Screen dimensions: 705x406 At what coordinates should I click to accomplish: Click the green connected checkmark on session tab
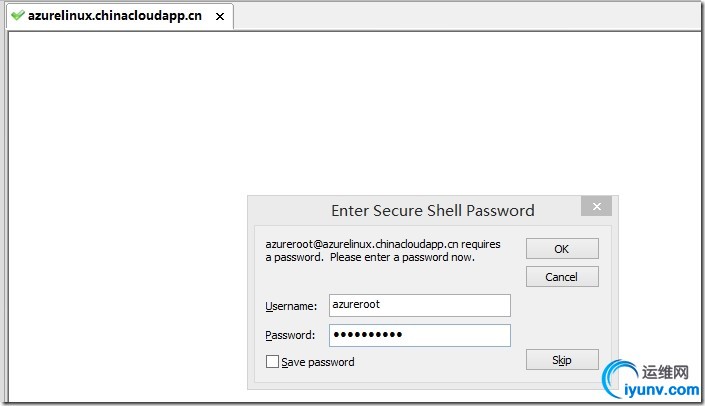(x=18, y=16)
